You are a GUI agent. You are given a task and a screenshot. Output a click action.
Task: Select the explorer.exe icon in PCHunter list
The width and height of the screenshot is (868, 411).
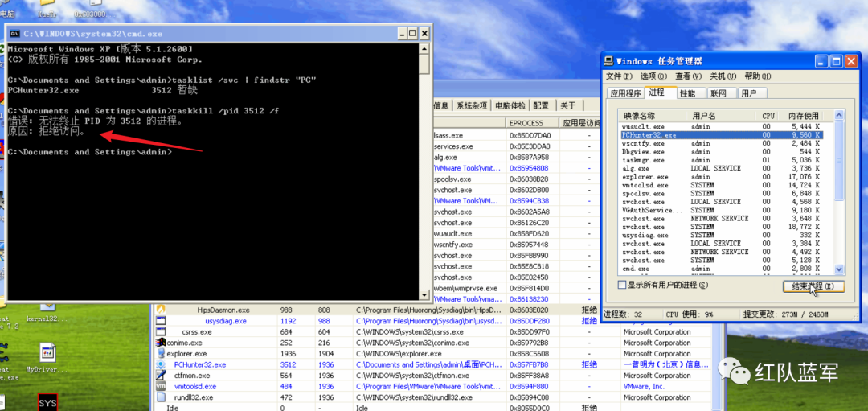[161, 353]
